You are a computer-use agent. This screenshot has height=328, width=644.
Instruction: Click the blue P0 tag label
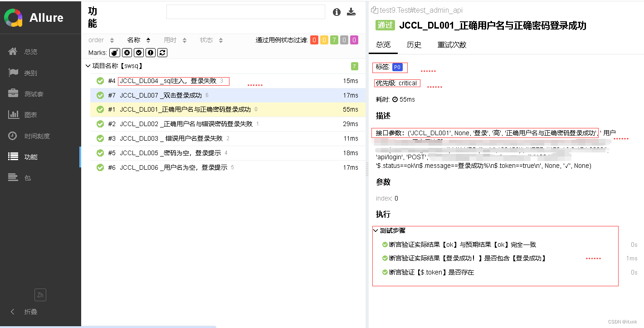[397, 68]
